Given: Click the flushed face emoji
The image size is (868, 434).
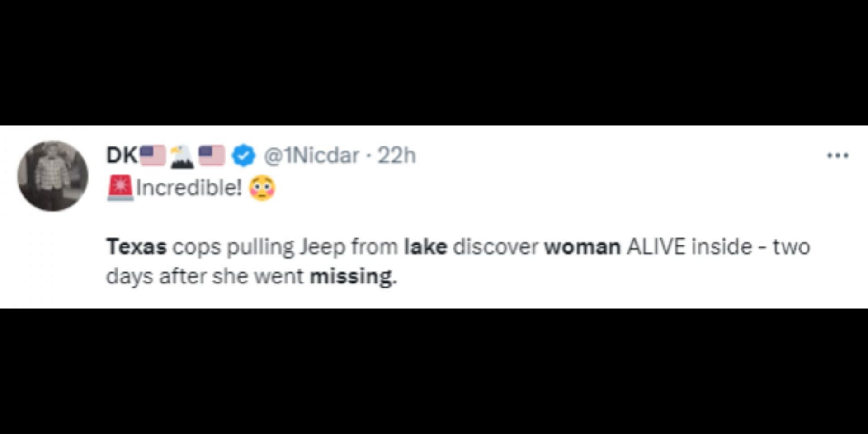Looking at the screenshot, I should 262,188.
